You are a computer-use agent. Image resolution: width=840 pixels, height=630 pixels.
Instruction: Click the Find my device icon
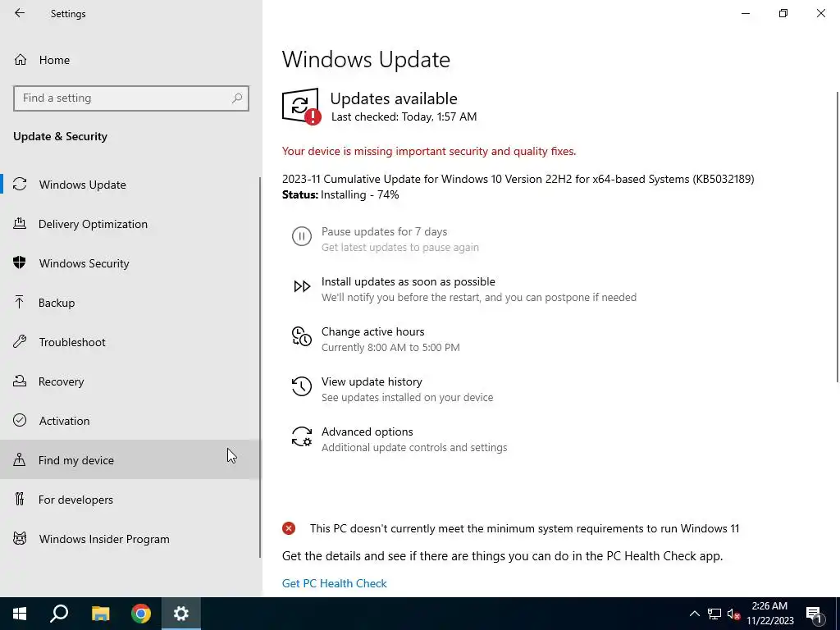(20, 460)
